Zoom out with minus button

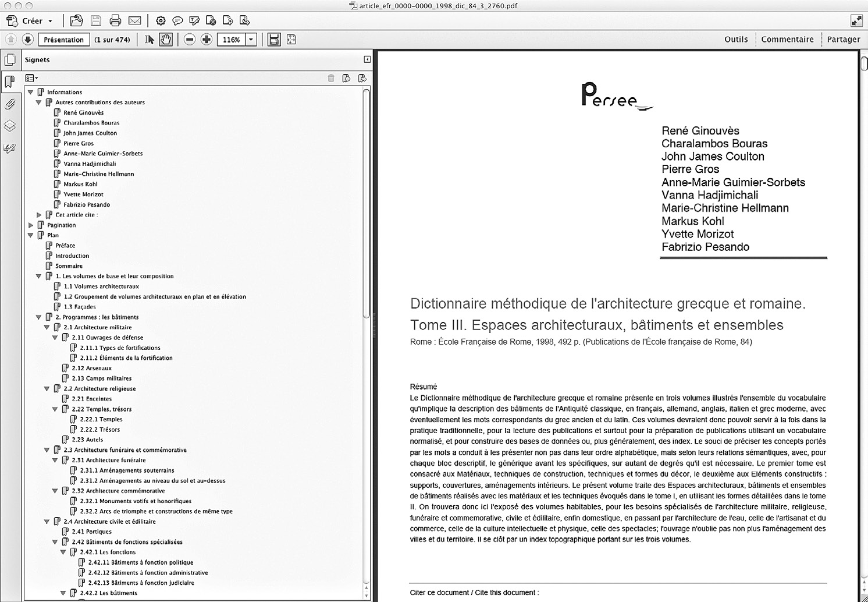pos(190,40)
